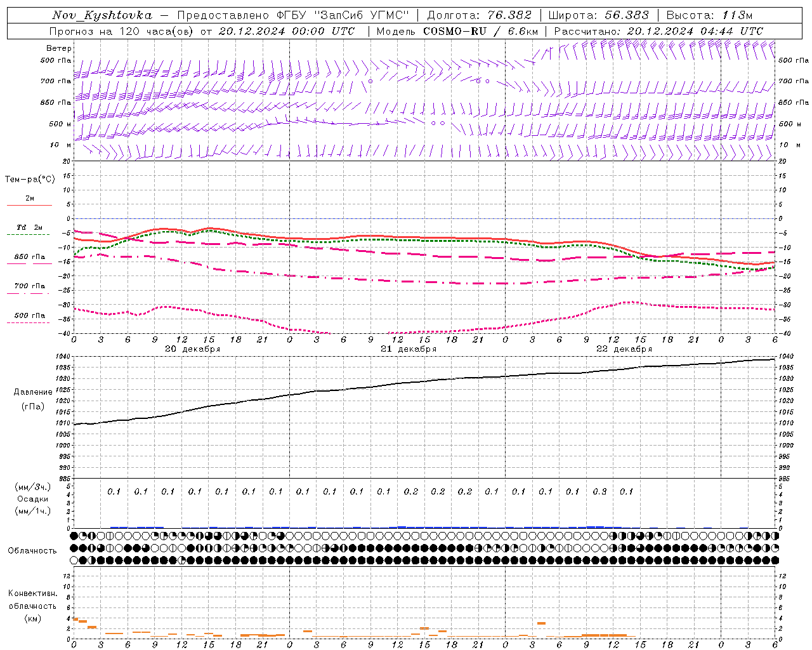Click the 22 декабря date label
This screenshot has width=812, height=650.
624,349
